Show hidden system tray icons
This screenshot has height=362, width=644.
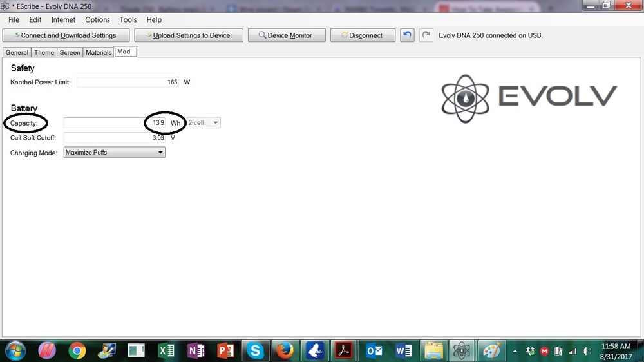[515, 351]
